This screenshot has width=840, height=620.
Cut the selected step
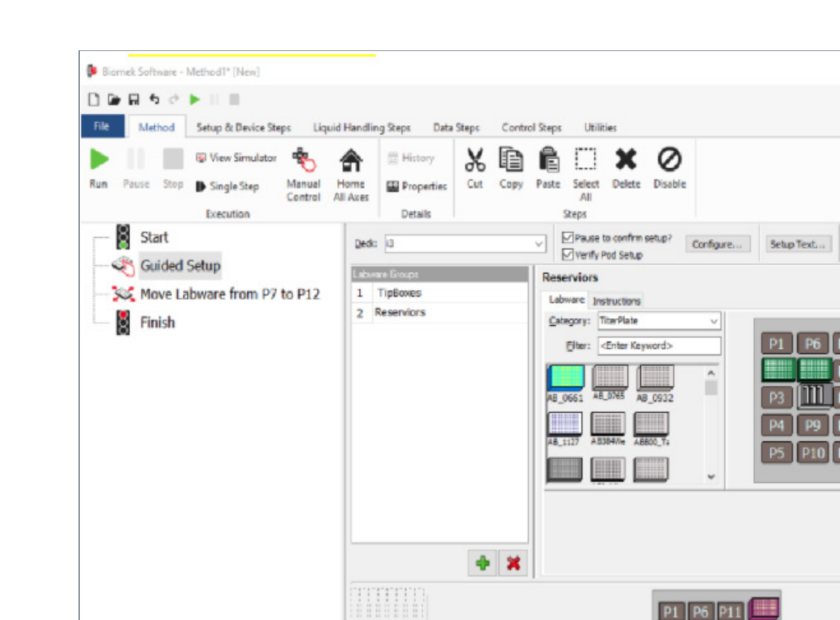coord(475,169)
